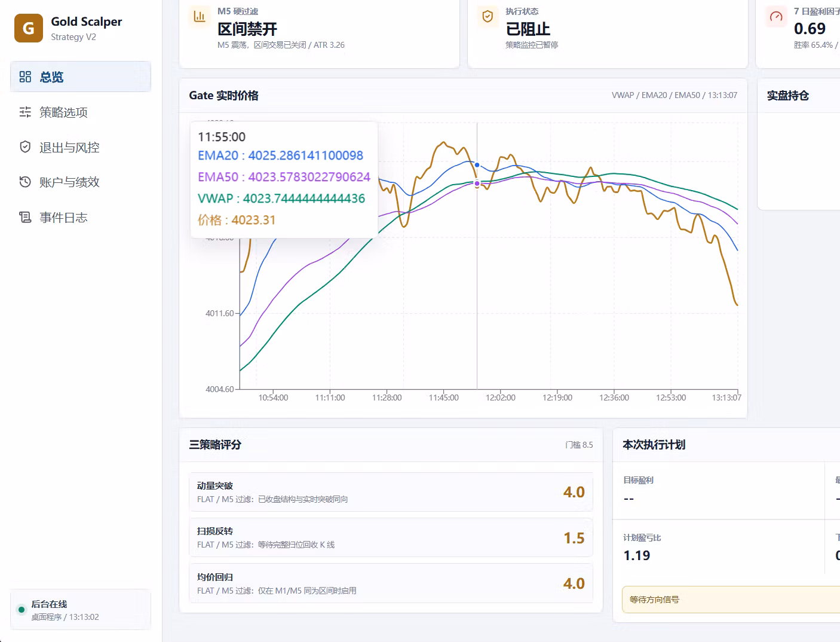Click the 11:45:00 x-axis label
Viewport: 840px width, 642px height.
444,398
